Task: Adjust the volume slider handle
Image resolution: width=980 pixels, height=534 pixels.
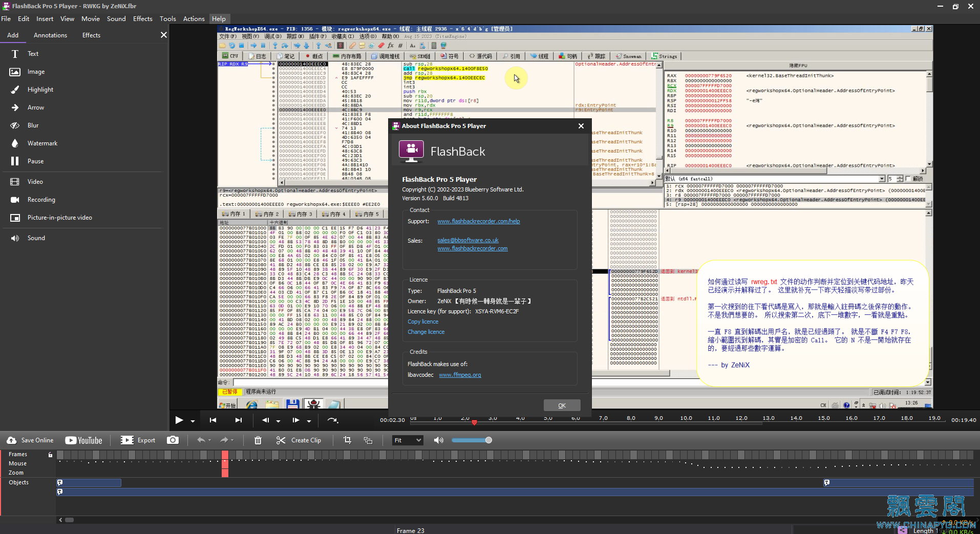Action: pos(488,440)
